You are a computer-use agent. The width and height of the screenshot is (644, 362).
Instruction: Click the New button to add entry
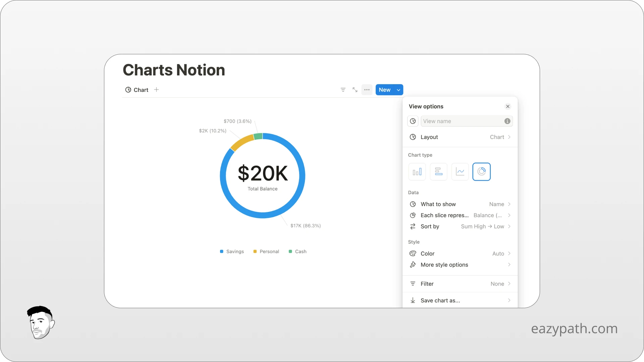[384, 90]
